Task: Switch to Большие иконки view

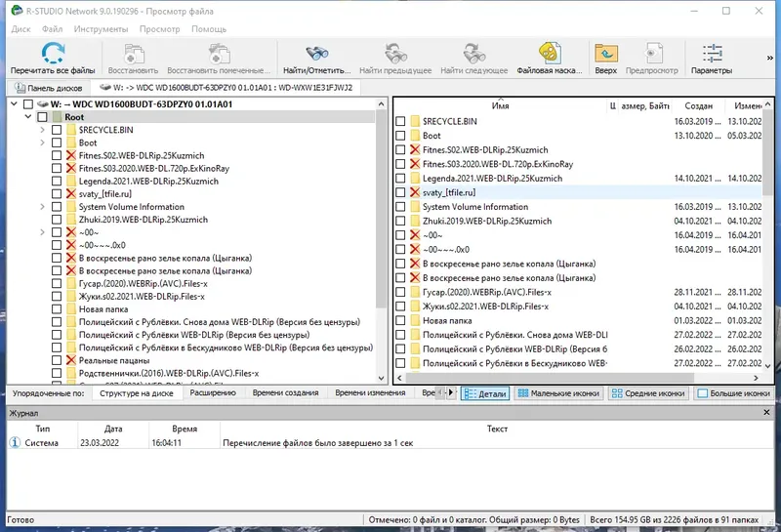Action: tap(734, 393)
